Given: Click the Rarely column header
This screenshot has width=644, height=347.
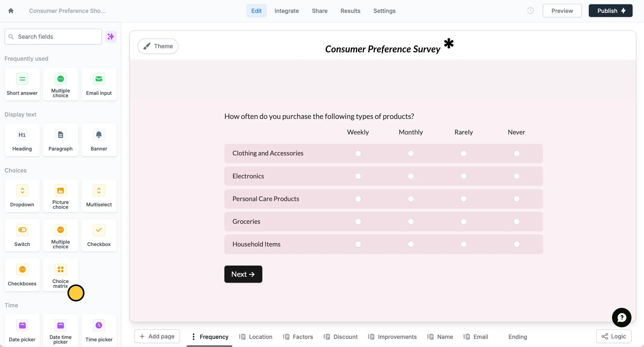Looking at the screenshot, I should 464,132.
